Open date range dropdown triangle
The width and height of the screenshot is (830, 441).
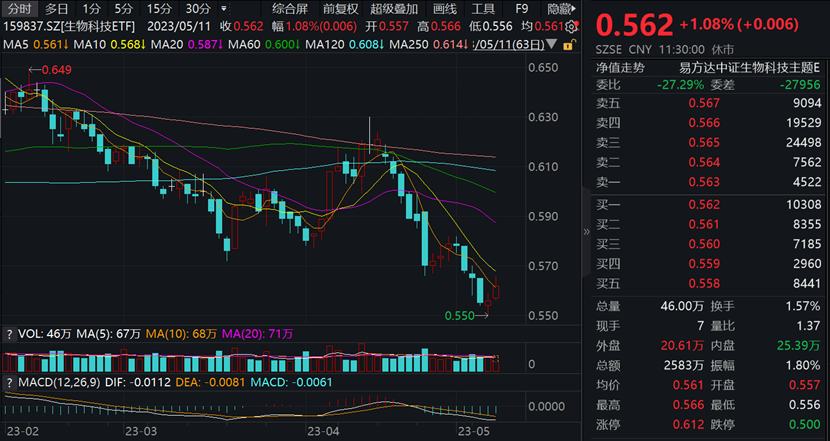553,44
